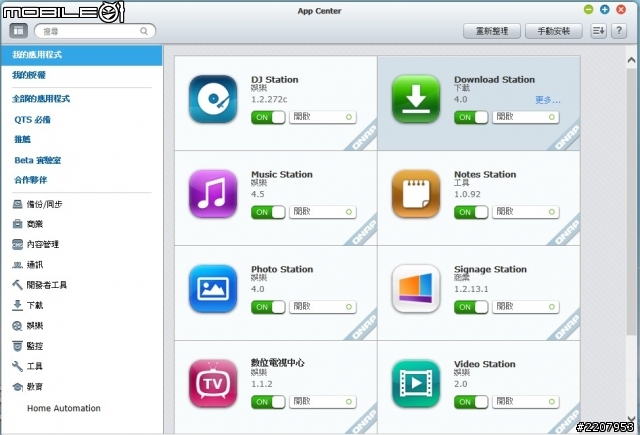The height and width of the screenshot is (435, 640).
Task: Toggle the sidebar panel view icon
Action: click(18, 31)
